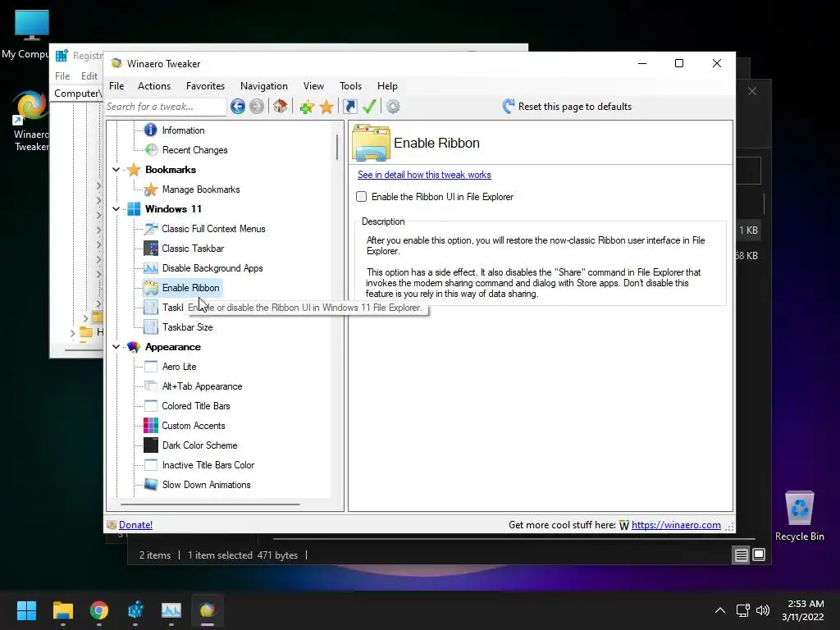This screenshot has height=630, width=840.
Task: Click the Donate! link
Action: pyautogui.click(x=135, y=525)
